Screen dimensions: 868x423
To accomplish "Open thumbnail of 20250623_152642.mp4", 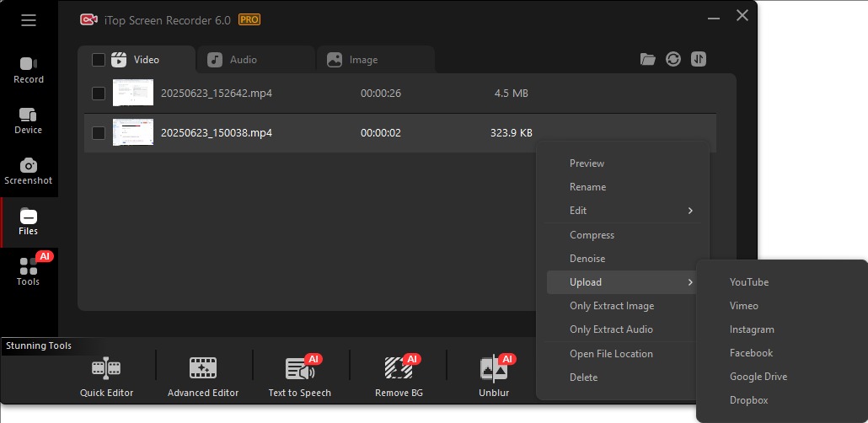I will 133,93.
